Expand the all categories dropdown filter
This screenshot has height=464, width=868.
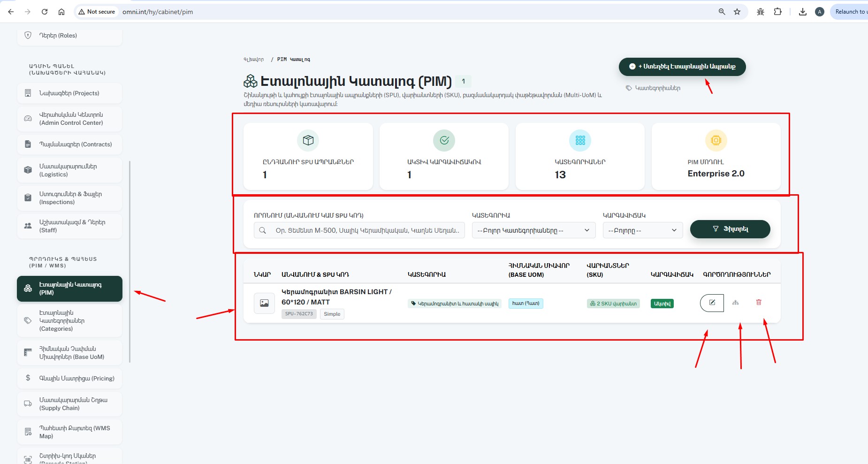(x=533, y=230)
